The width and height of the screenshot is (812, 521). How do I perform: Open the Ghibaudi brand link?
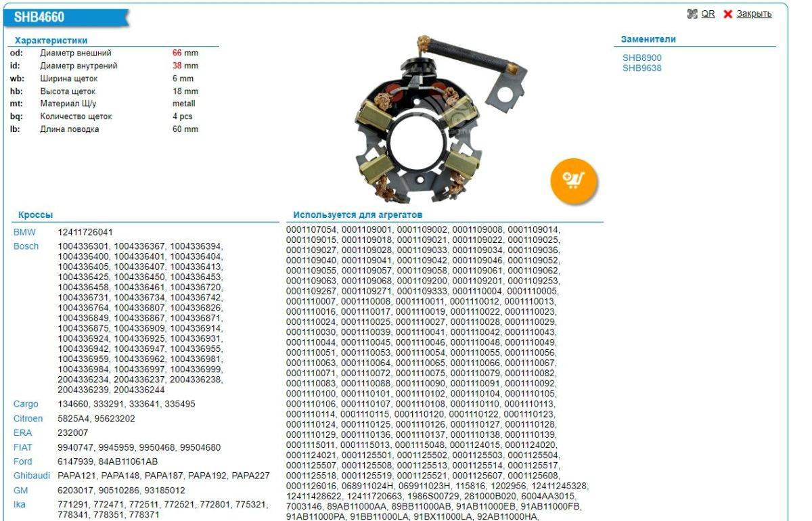click(x=31, y=476)
